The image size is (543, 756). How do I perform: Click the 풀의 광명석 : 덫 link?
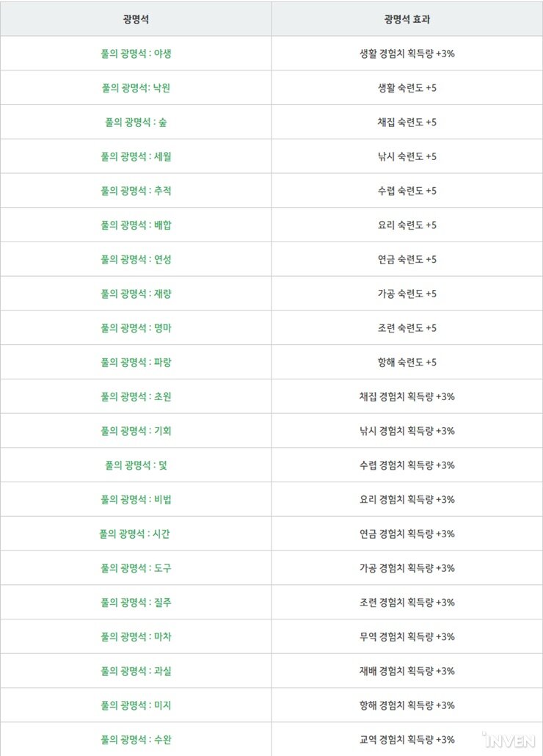tap(136, 465)
